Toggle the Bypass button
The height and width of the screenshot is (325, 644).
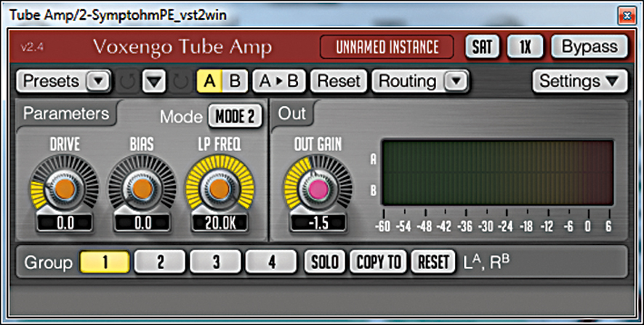click(x=589, y=47)
